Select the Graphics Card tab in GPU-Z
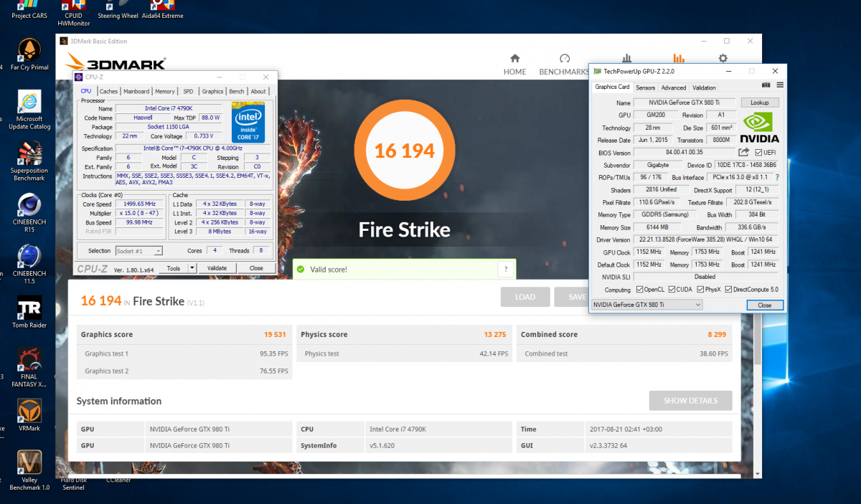This screenshot has height=504, width=861. pos(612,87)
